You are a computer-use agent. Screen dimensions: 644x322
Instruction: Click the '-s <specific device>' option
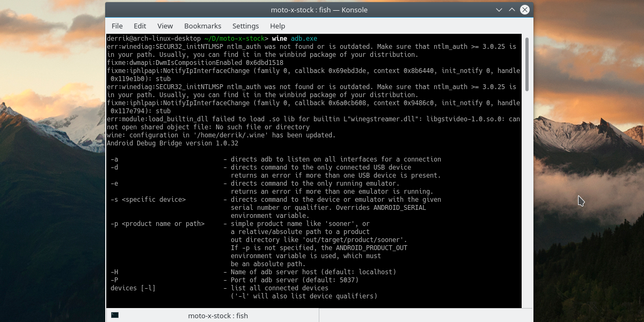[x=148, y=200]
